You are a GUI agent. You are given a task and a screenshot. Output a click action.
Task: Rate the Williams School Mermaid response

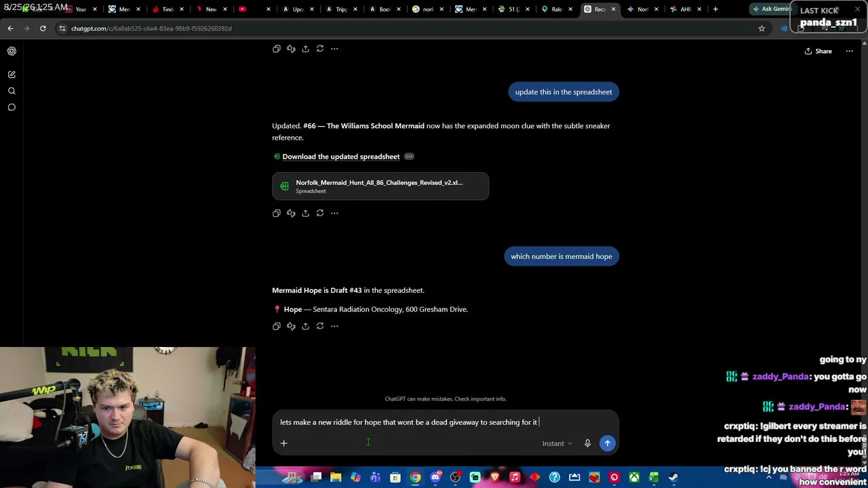[x=291, y=213]
